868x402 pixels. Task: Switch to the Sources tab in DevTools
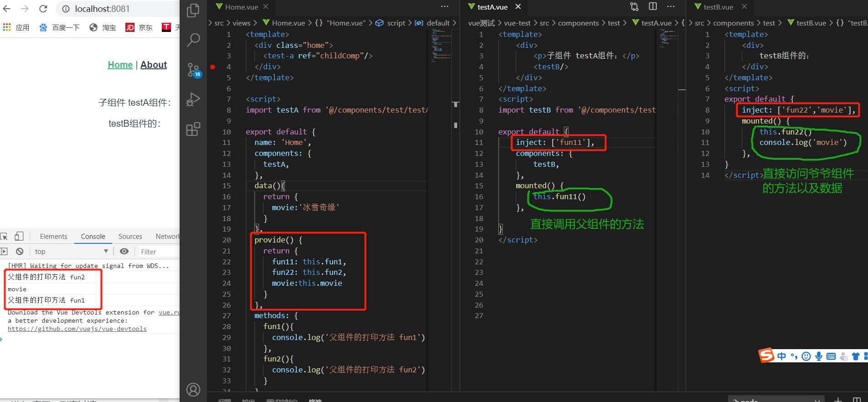pos(130,236)
